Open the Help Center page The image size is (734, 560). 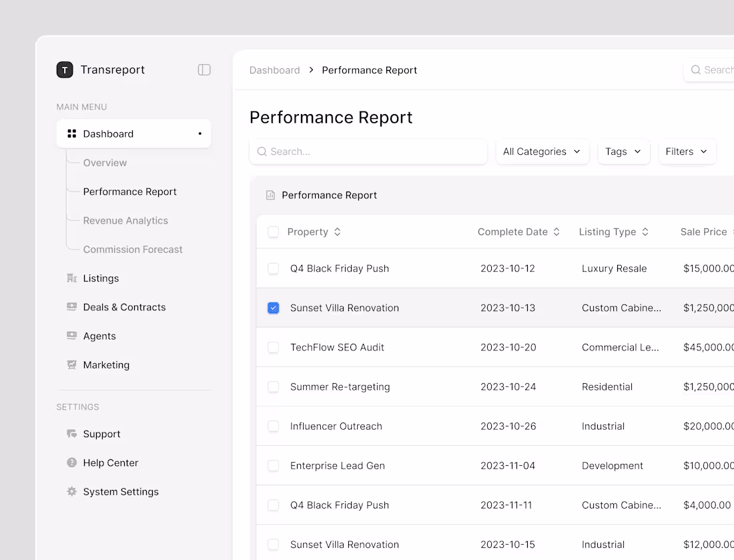(110, 463)
